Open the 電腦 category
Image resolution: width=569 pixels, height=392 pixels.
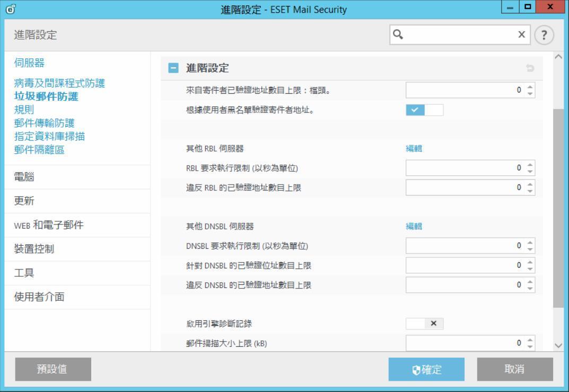pyautogui.click(x=77, y=177)
